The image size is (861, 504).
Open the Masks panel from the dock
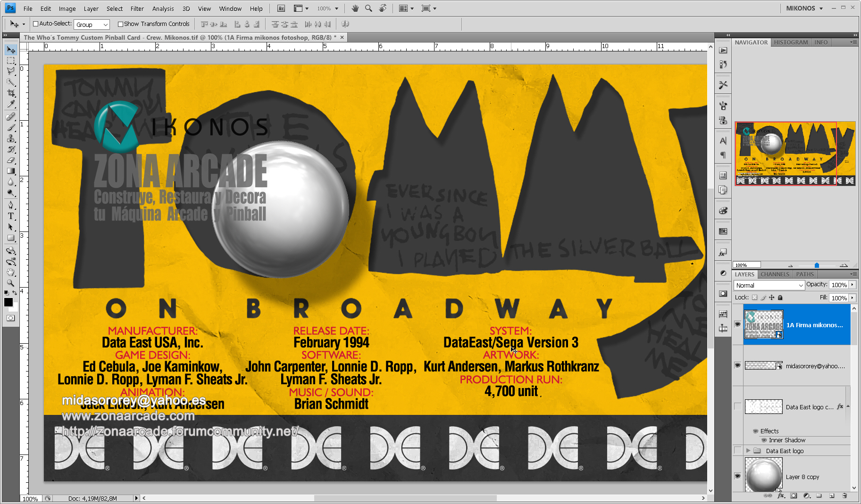(x=723, y=293)
